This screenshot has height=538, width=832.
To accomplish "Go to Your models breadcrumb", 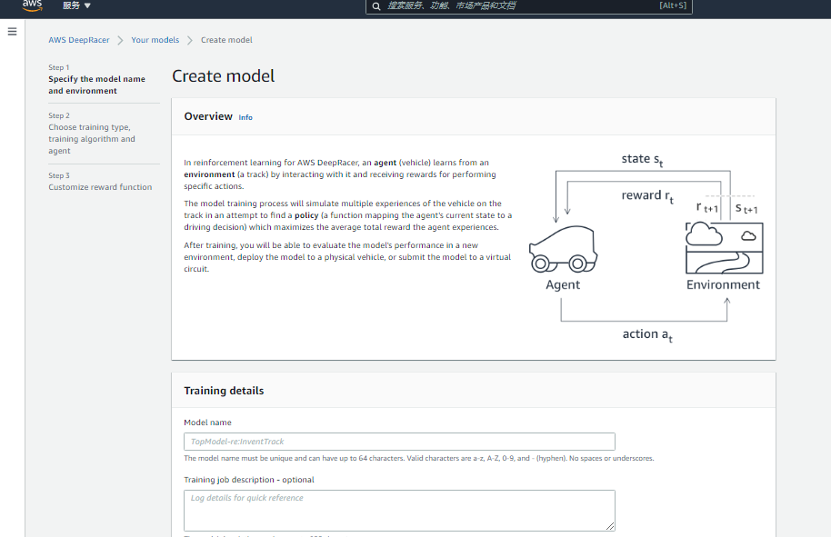I will [x=155, y=40].
